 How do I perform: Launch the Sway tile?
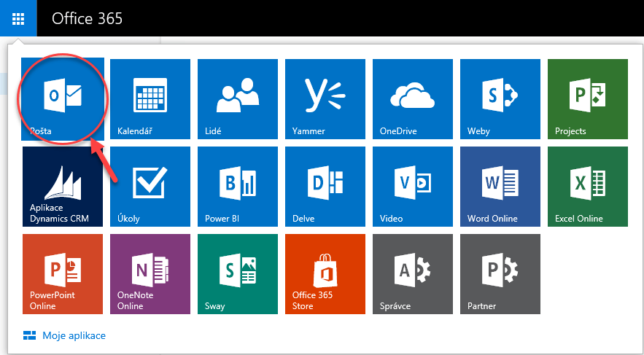tap(238, 274)
